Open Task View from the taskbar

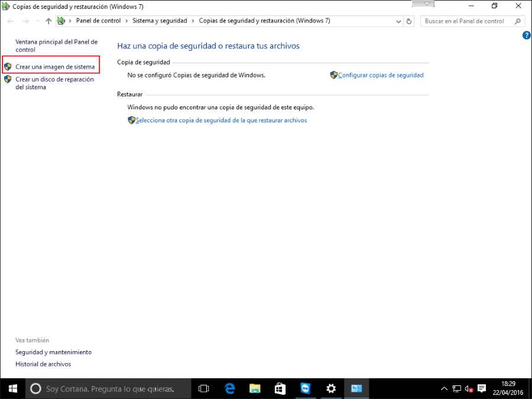[x=203, y=388]
